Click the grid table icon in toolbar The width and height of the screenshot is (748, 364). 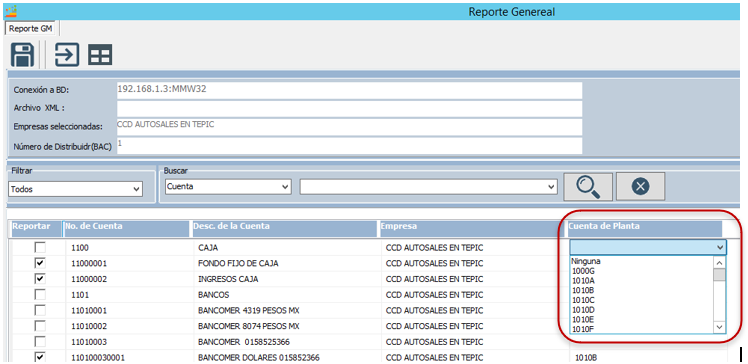[100, 55]
